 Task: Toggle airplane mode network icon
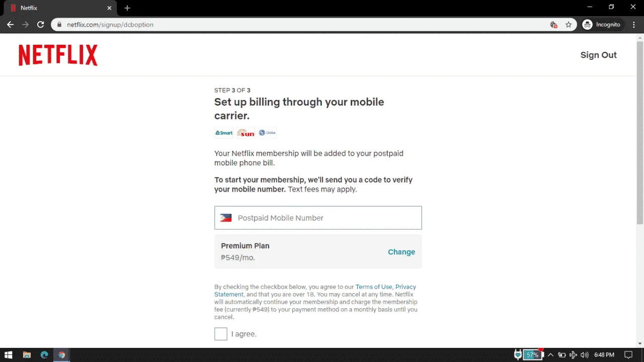click(x=573, y=355)
